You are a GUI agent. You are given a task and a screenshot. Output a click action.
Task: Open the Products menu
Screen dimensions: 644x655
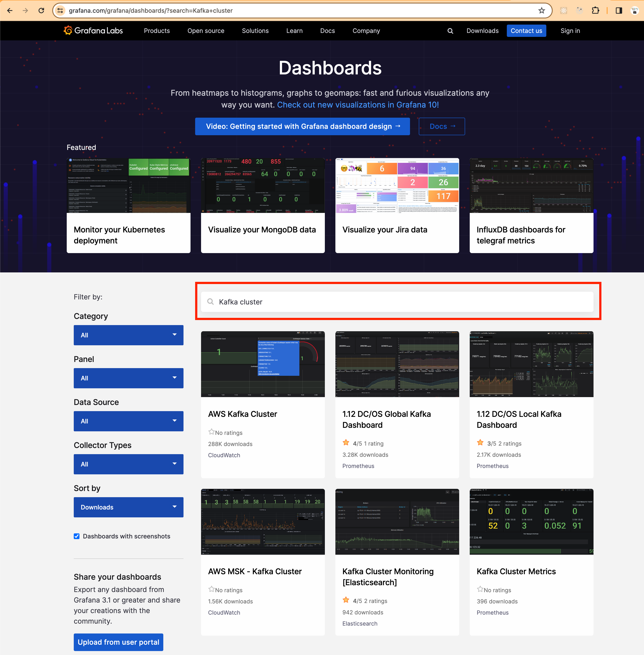[x=157, y=31]
